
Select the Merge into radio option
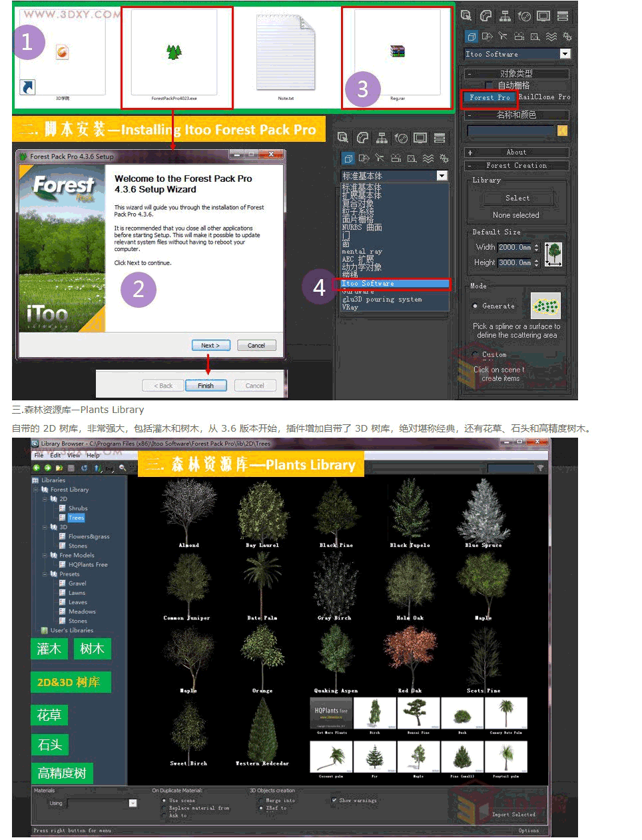(260, 800)
